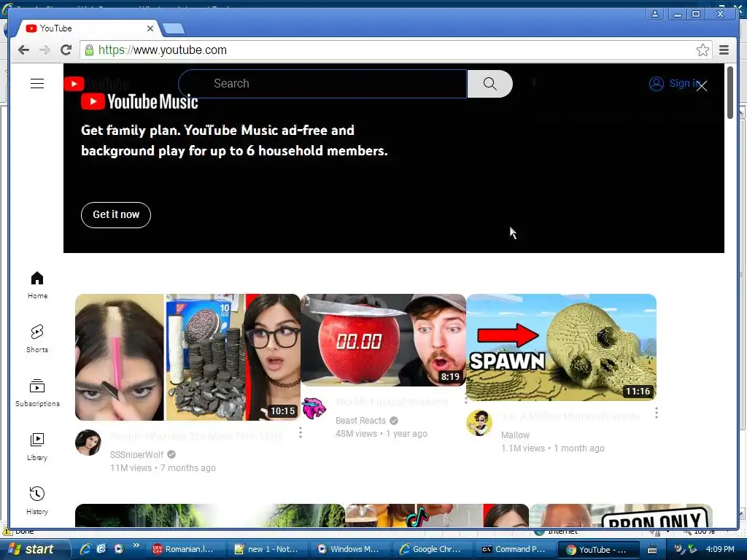Open the Windows start button
Screen dimensions: 747x560
pos(34,549)
